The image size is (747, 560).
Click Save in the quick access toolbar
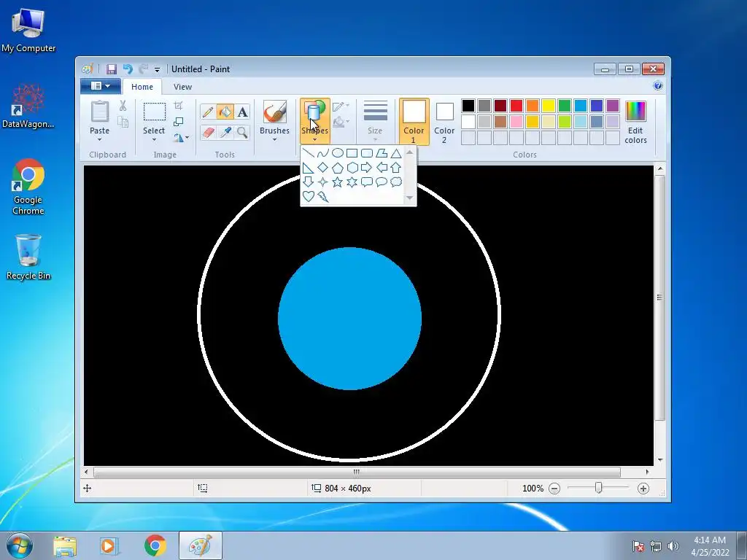coord(112,69)
